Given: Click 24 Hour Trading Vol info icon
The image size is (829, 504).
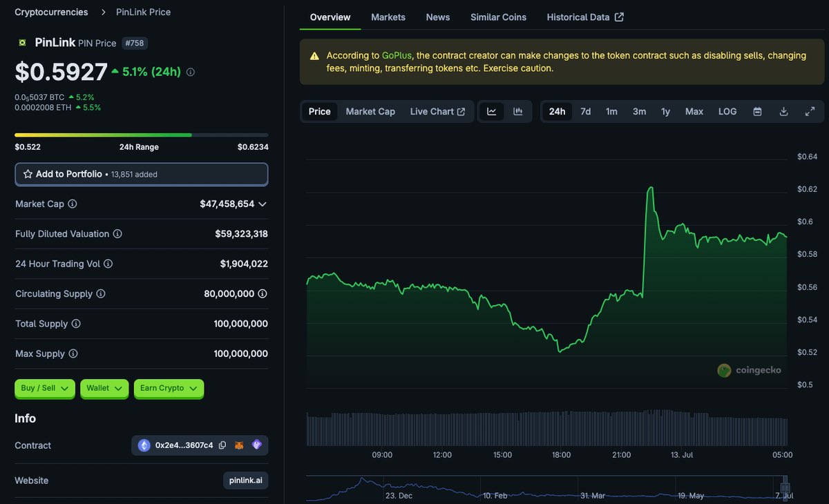Looking at the screenshot, I should point(108,264).
